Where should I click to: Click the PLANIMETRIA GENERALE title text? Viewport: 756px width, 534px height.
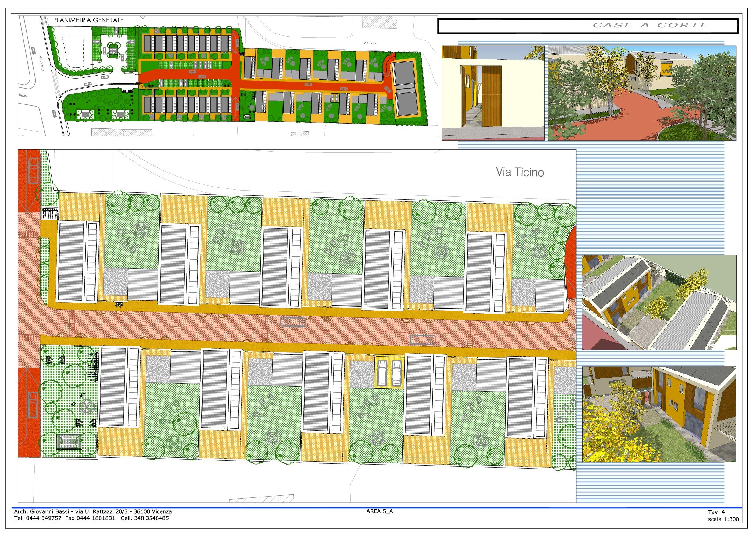(88, 20)
